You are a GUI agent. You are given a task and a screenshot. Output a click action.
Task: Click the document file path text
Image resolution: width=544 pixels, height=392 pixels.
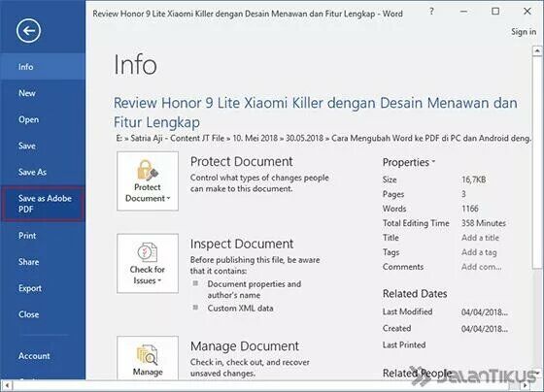coord(323,139)
